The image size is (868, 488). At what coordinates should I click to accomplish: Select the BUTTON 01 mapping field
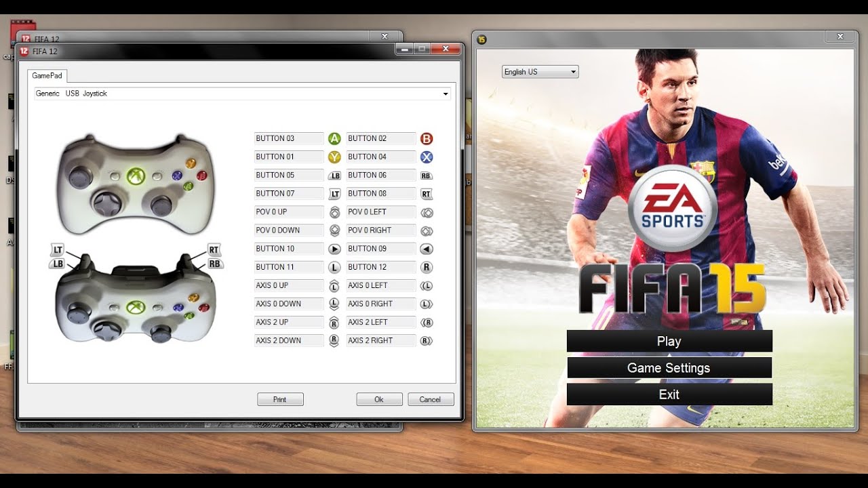coord(289,157)
